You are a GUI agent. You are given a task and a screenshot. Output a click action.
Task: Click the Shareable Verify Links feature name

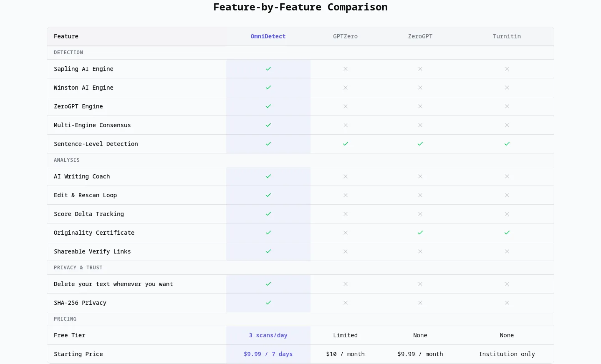pyautogui.click(x=92, y=251)
